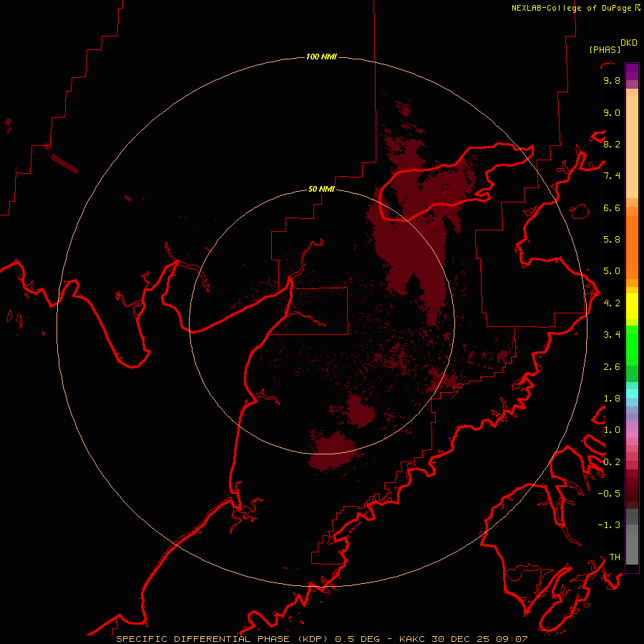Screen dimensions: 644x644
Task: Select the purple band atop the color scale
Action: click(x=632, y=72)
